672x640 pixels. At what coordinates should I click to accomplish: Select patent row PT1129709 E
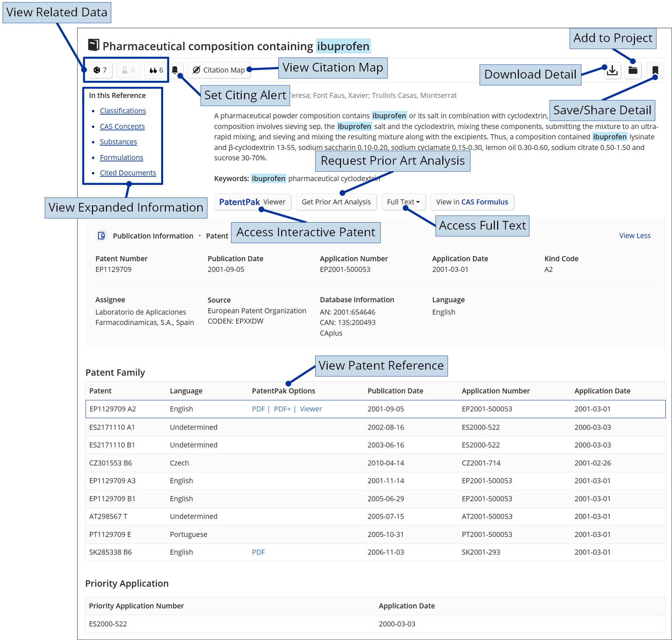376,535
